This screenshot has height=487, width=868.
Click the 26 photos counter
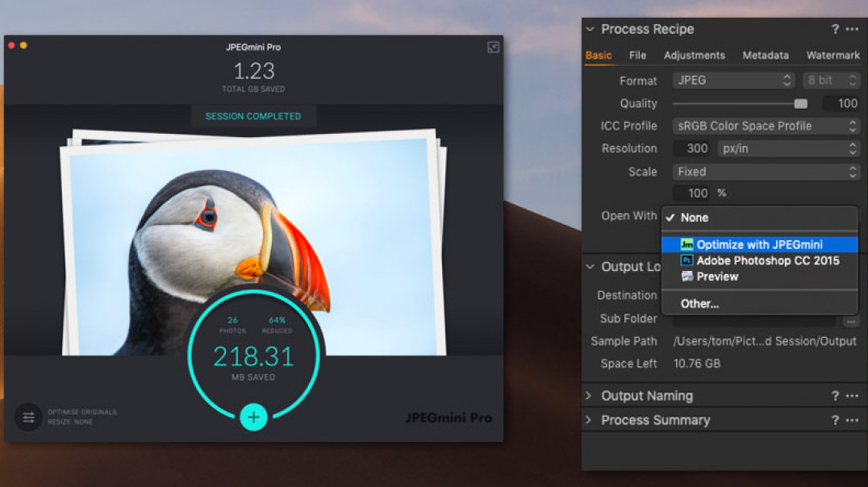coord(232,324)
